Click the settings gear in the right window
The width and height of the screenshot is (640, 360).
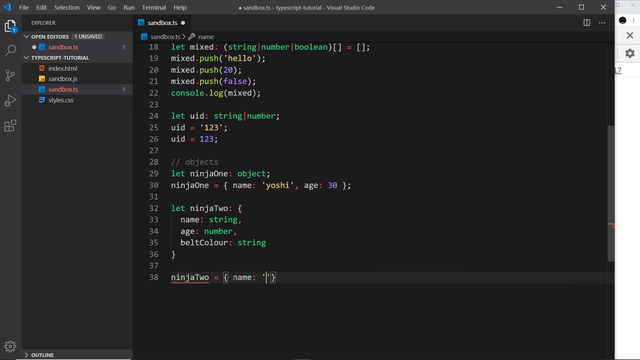(x=630, y=53)
